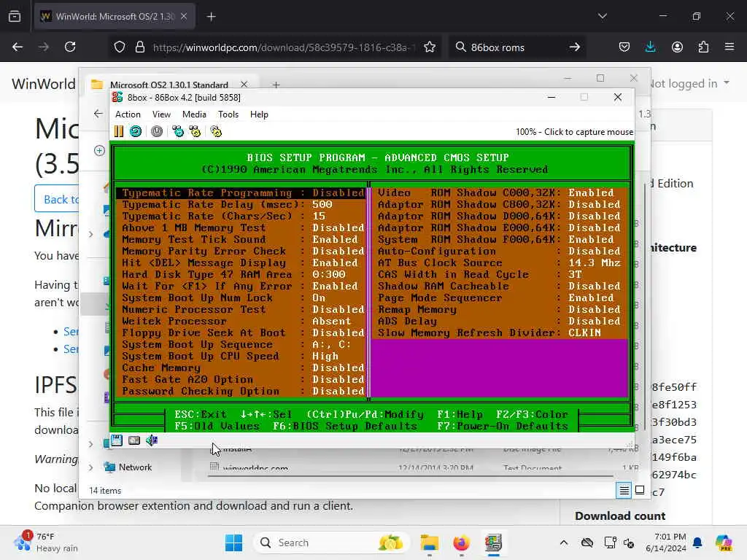Open 86Box settings icon in toolbar
This screenshot has height=560, width=747.
point(216,131)
